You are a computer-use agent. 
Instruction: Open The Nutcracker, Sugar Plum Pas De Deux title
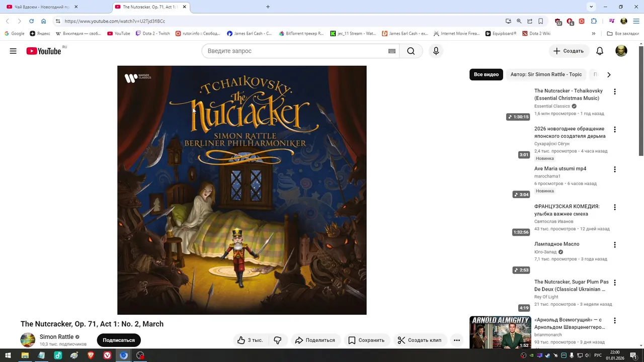coord(572,286)
